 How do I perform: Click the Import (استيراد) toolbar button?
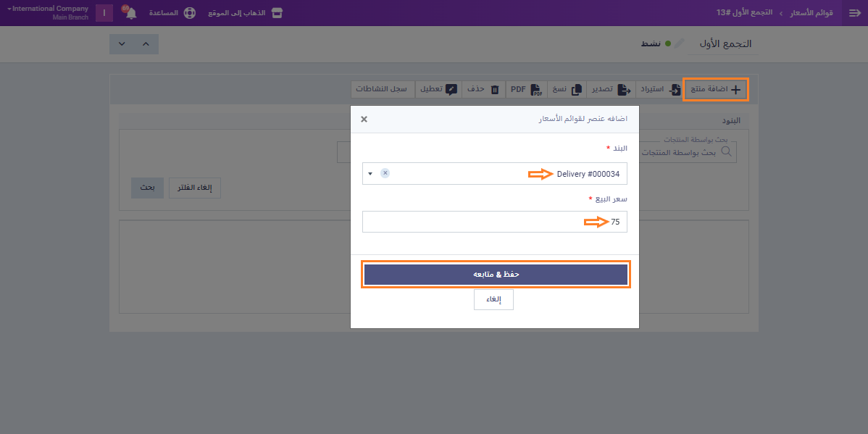point(659,89)
